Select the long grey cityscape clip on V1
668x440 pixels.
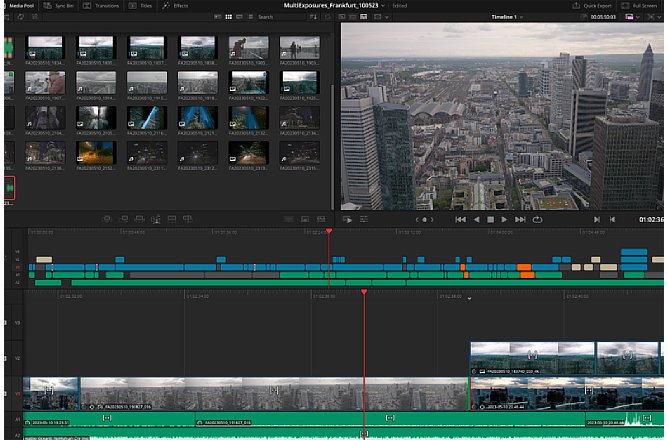(x=274, y=394)
